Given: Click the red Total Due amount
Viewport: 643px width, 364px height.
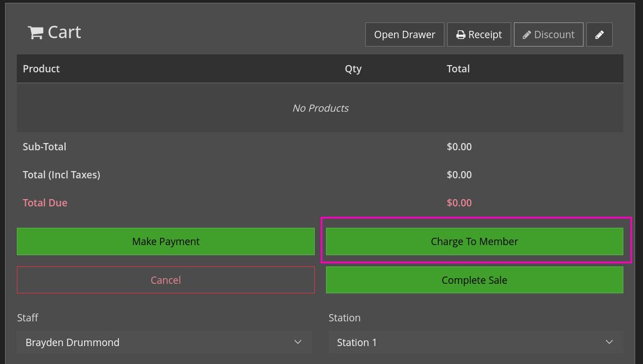Looking at the screenshot, I should click(459, 203).
